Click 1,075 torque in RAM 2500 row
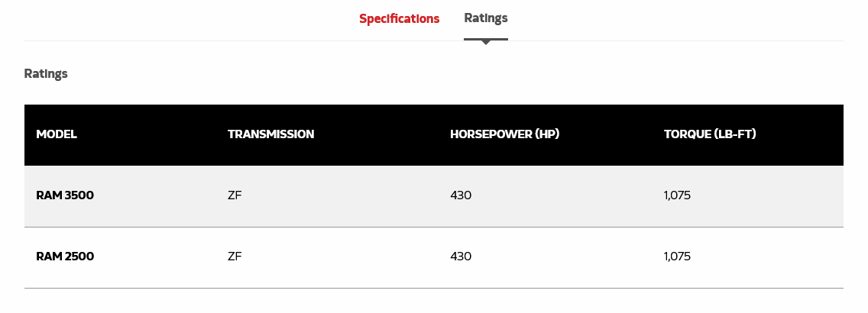This screenshot has width=868, height=313. (677, 256)
